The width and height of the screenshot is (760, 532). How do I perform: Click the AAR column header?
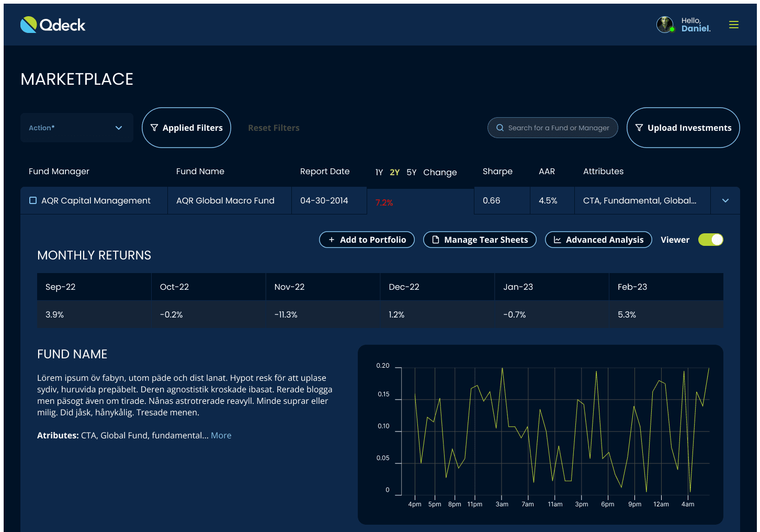pos(547,171)
